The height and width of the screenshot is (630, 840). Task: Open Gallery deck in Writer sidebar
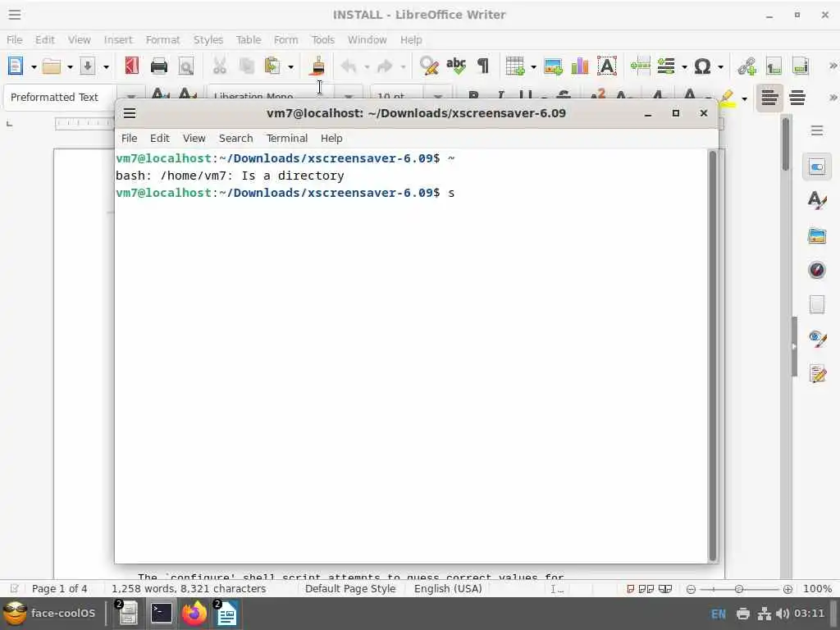816,235
